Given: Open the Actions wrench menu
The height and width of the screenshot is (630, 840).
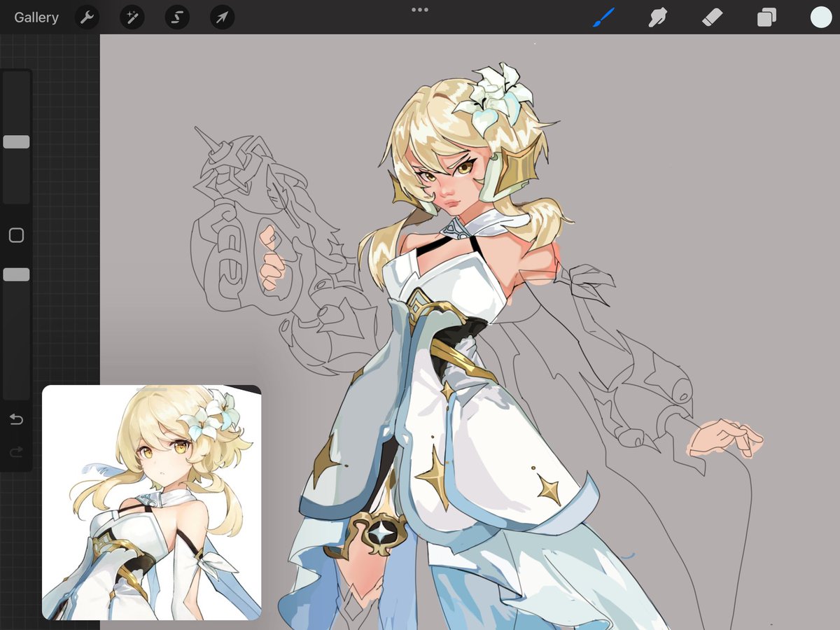Looking at the screenshot, I should 87,17.
